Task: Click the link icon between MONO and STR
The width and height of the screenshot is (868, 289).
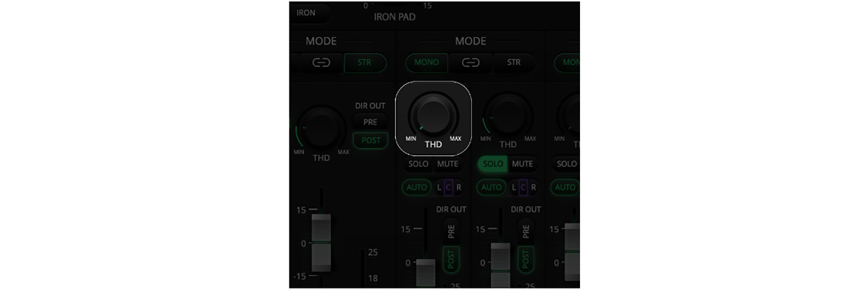Action: (x=470, y=63)
